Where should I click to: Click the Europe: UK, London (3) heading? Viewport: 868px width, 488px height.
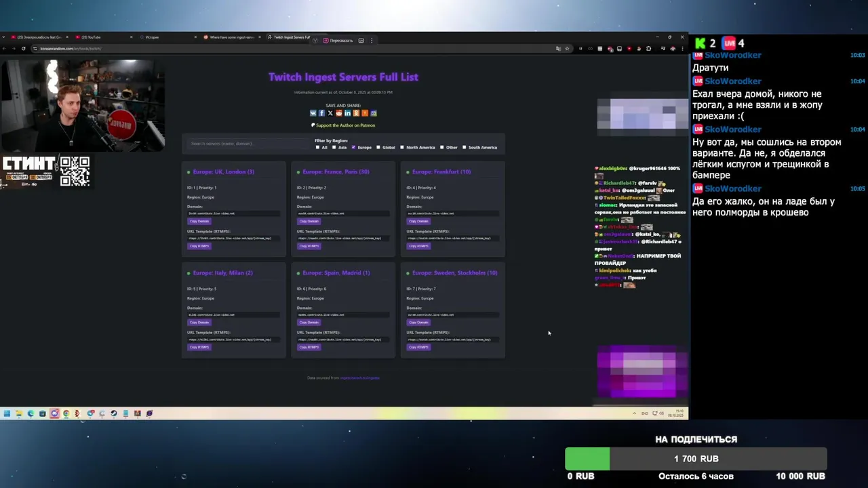223,172
